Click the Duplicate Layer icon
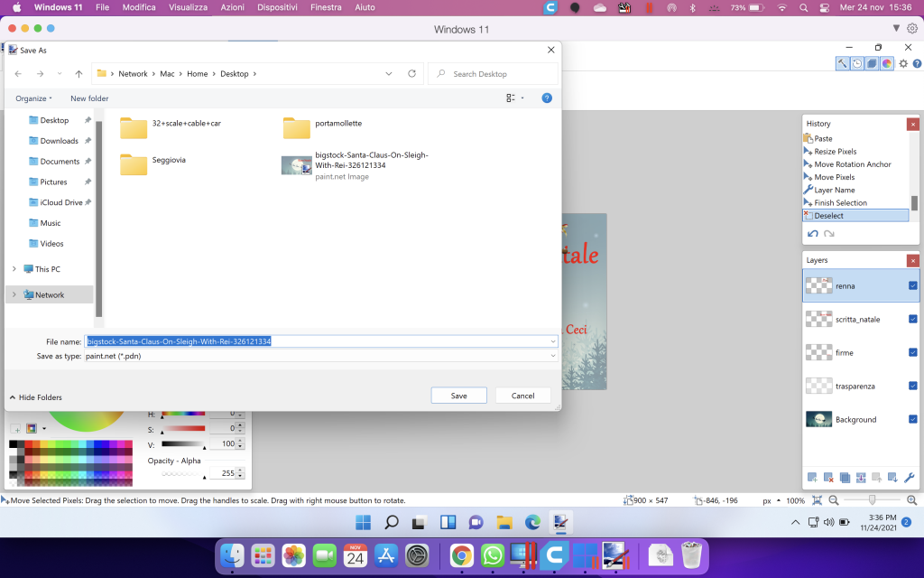The width and height of the screenshot is (924, 578). click(x=845, y=477)
